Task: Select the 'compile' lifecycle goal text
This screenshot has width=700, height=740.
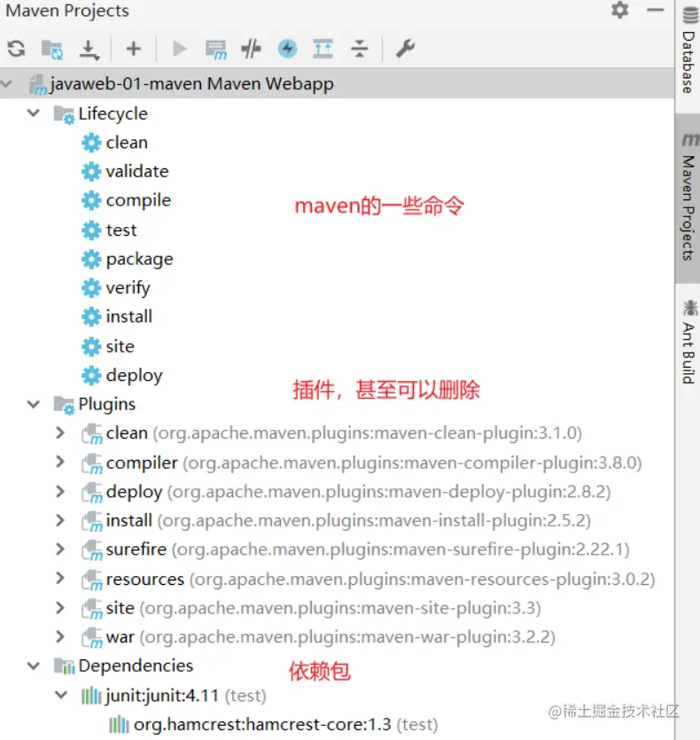Action: click(x=138, y=201)
